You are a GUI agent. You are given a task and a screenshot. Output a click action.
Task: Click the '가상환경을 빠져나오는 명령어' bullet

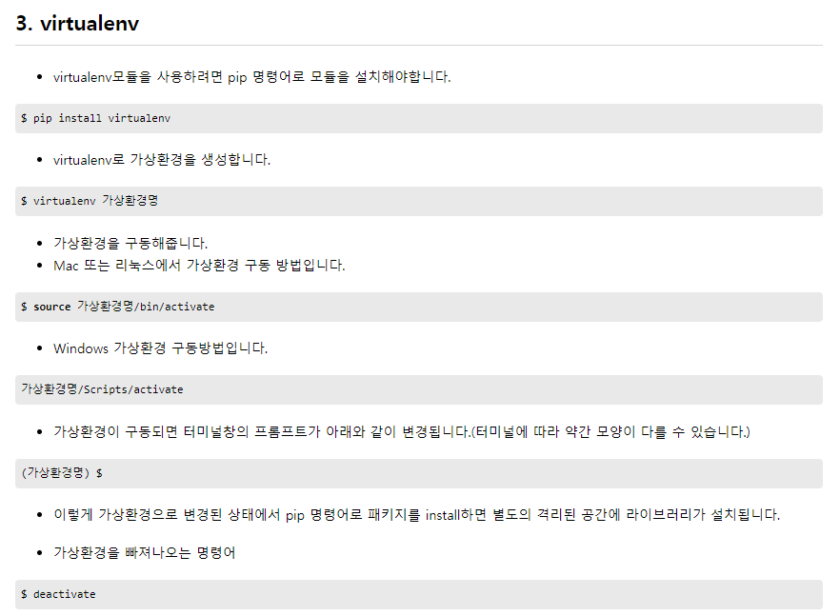144,552
